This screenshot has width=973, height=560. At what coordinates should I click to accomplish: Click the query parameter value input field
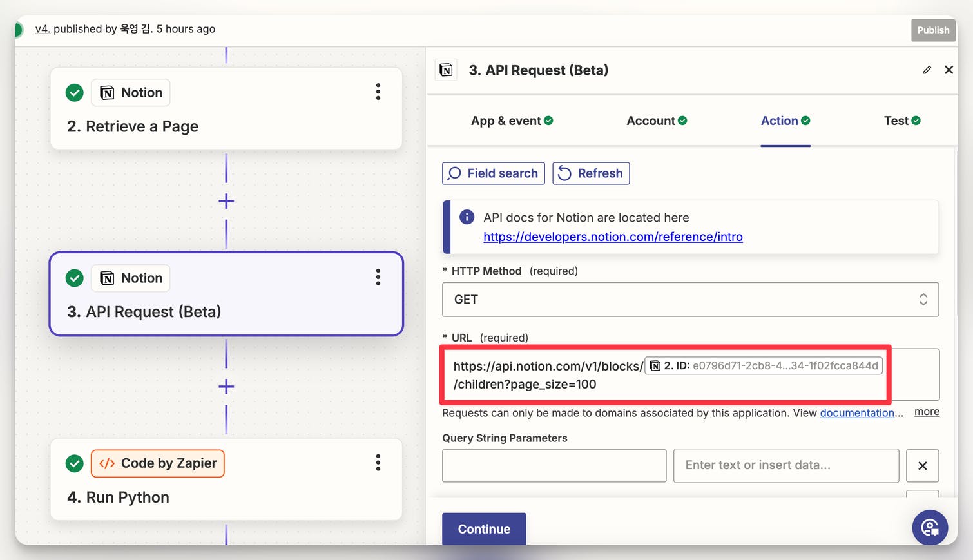pyautogui.click(x=785, y=465)
